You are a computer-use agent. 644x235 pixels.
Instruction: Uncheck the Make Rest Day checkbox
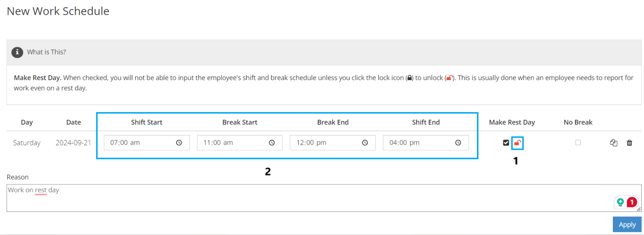(x=506, y=143)
